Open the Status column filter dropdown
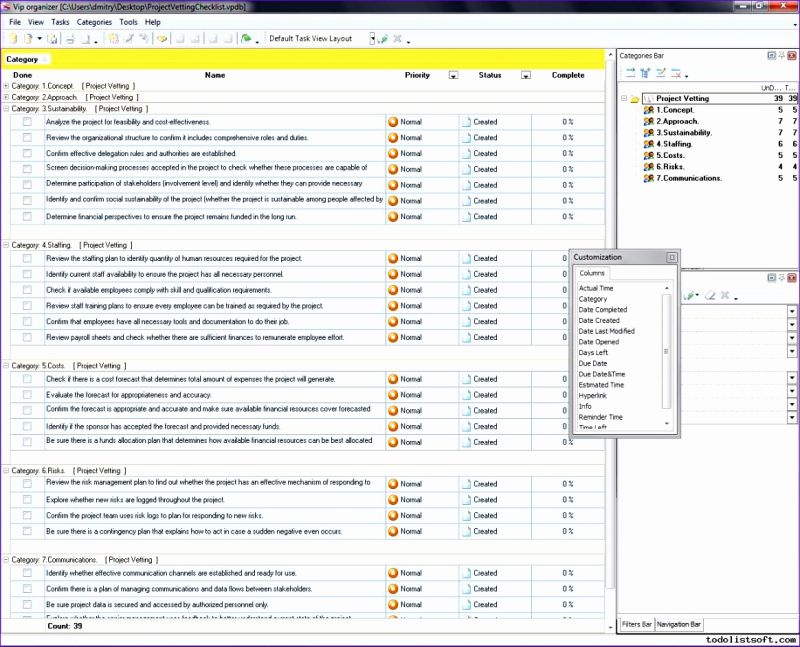 pos(525,75)
